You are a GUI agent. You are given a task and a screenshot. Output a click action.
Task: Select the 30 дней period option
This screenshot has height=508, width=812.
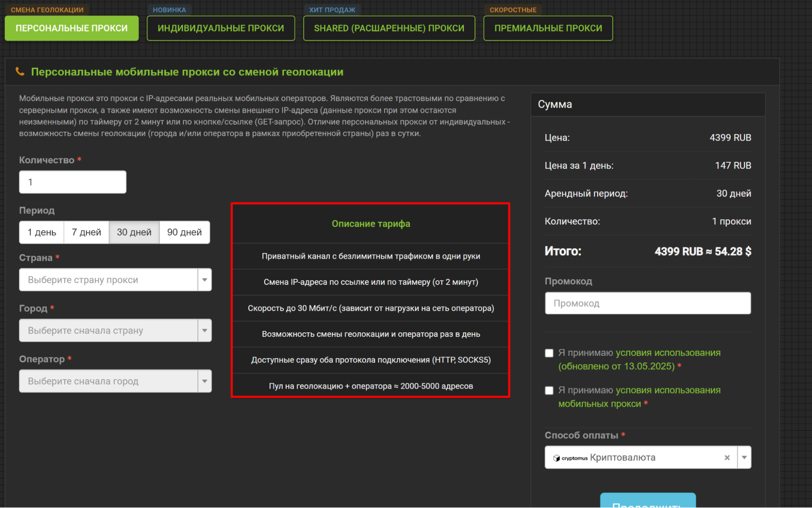(134, 232)
